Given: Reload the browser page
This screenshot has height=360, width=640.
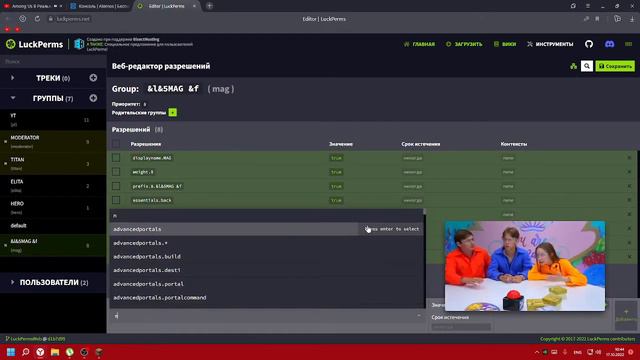Looking at the screenshot, I should pyautogui.click(x=37, y=19).
